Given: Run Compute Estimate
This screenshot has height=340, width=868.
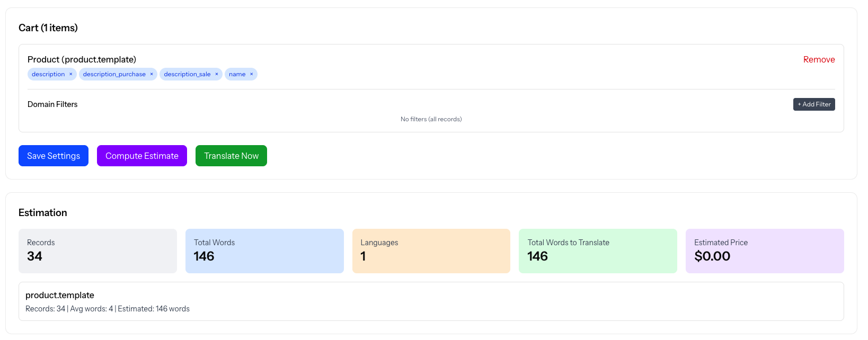Looking at the screenshot, I should (142, 156).
